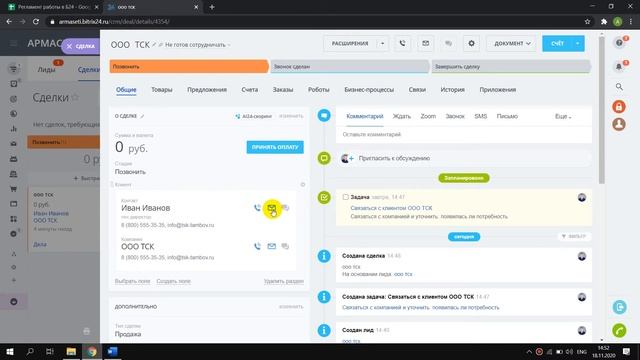Viewport: 640px width, 360px height.
Task: Open chat with contact Иван Иванов
Action: (x=285, y=208)
